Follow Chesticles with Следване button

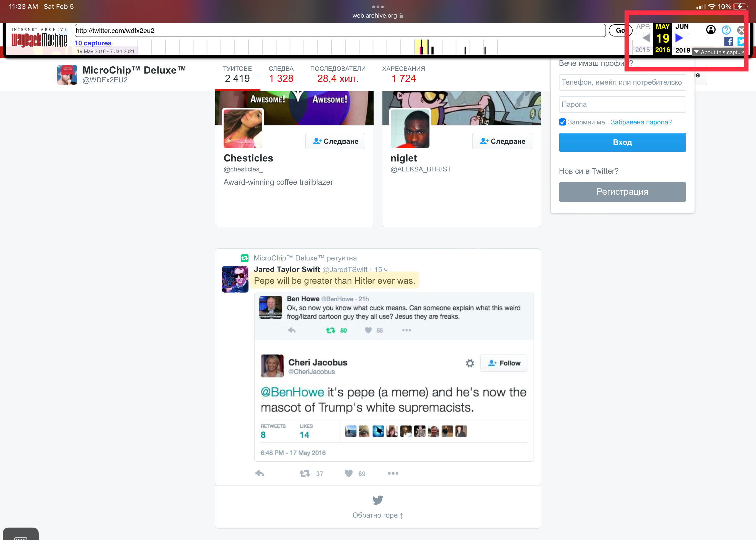click(x=335, y=141)
